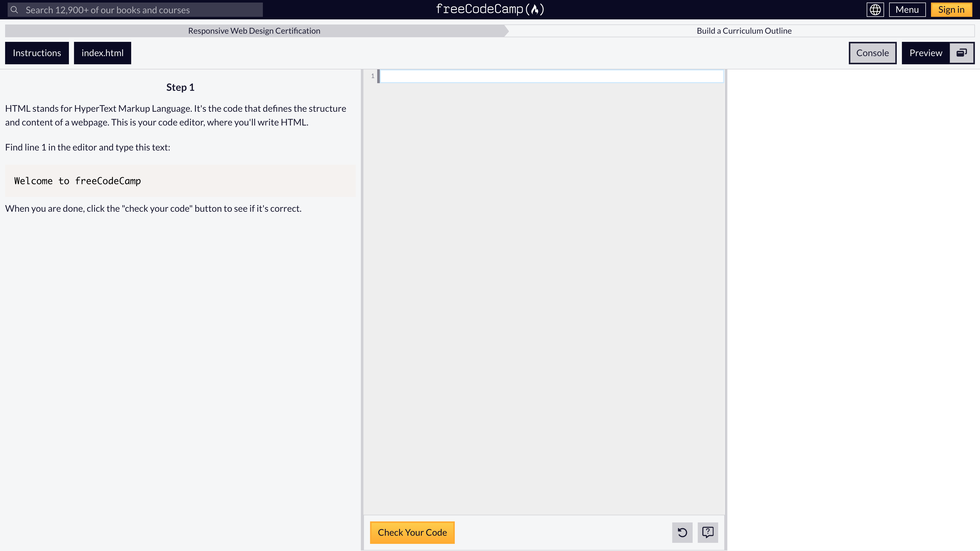Screen dimensions: 980x551
Task: Open preview in new window icon
Action: (961, 53)
